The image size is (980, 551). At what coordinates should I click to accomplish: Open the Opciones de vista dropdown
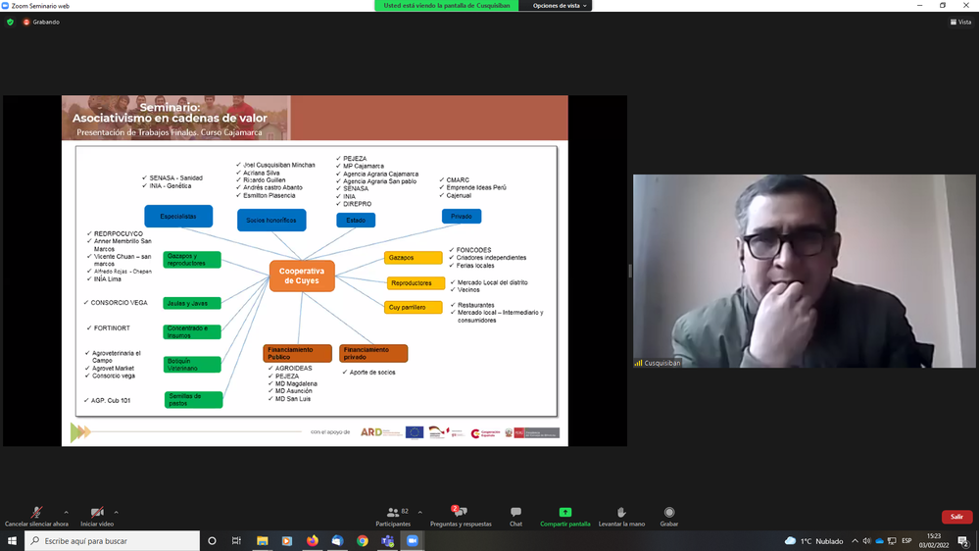(x=560, y=6)
